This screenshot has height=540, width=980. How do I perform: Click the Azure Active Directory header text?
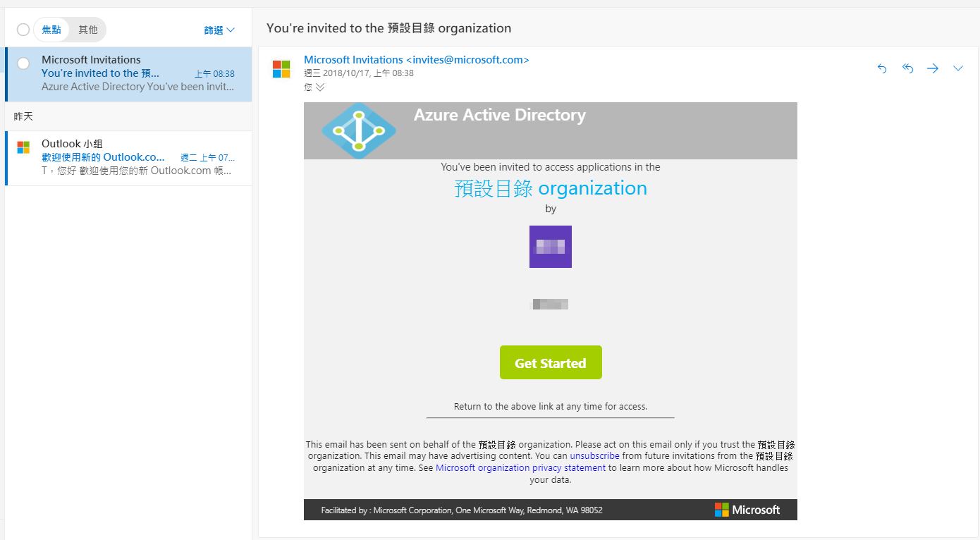pos(500,115)
